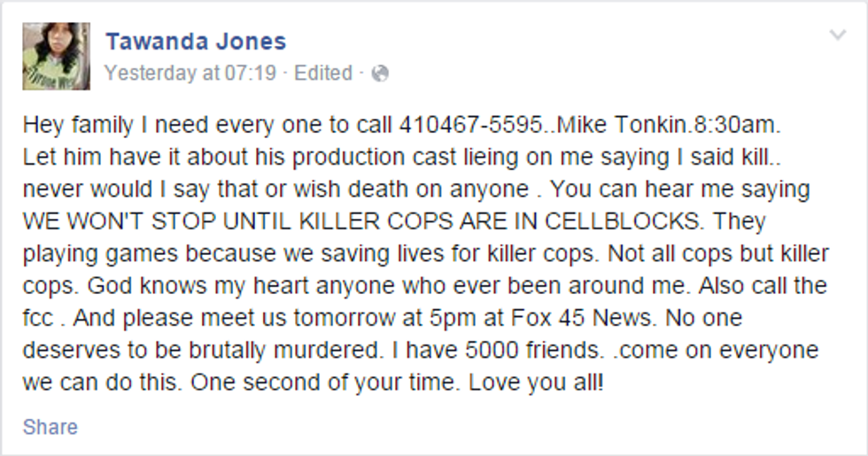
Task: Open the 'Yesterday at 07:19' timestamp permalink
Action: [190, 73]
